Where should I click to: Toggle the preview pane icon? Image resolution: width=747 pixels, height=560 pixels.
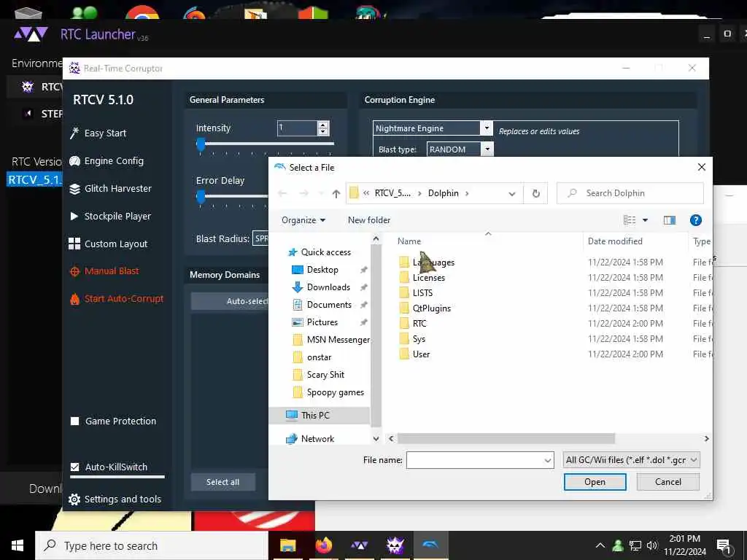670,220
